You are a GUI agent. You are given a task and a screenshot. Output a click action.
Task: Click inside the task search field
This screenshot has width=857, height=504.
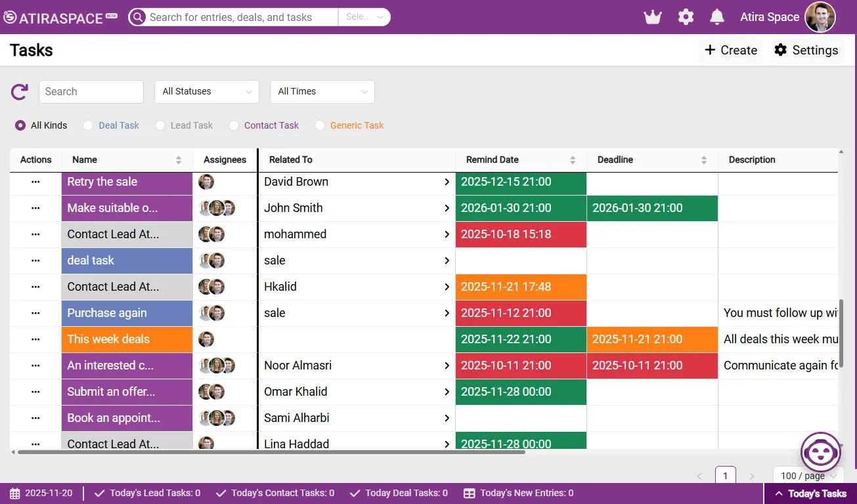pyautogui.click(x=91, y=92)
